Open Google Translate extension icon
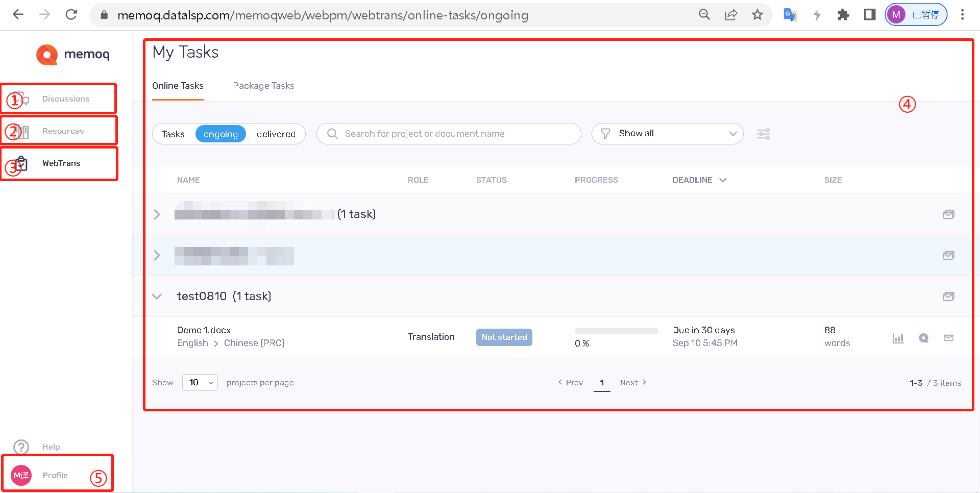980x493 pixels. click(x=790, y=15)
